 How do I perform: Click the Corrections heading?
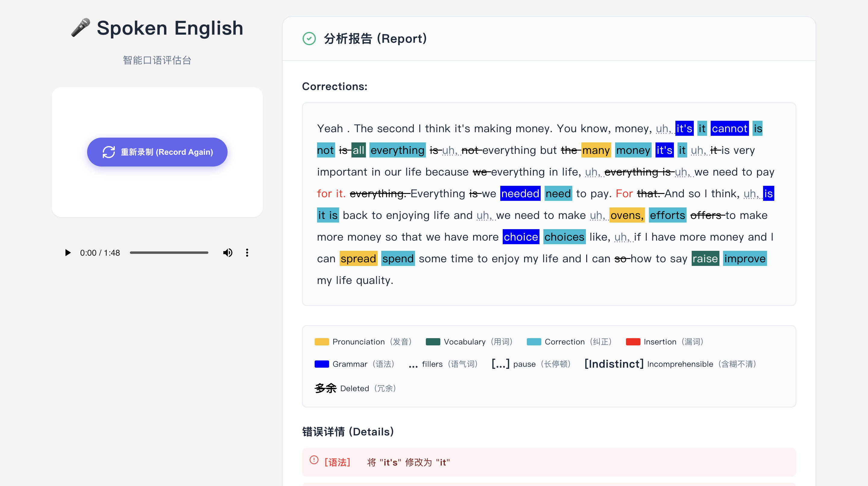335,86
